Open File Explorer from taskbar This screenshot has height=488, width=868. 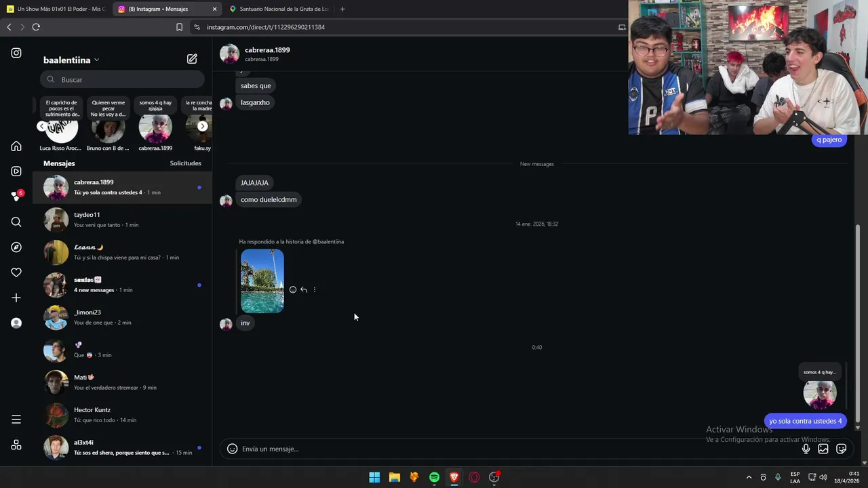[394, 477]
